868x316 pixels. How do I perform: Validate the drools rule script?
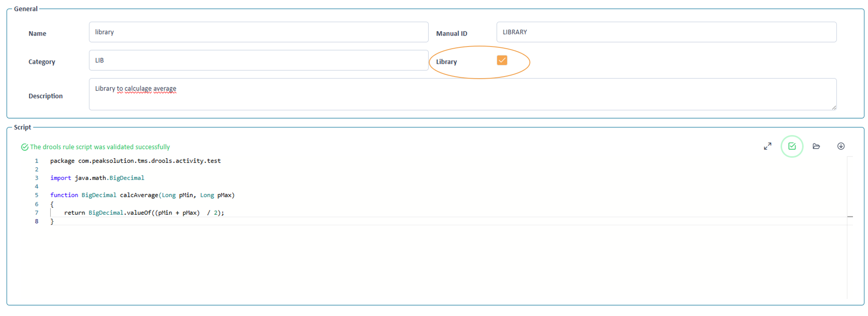792,146
